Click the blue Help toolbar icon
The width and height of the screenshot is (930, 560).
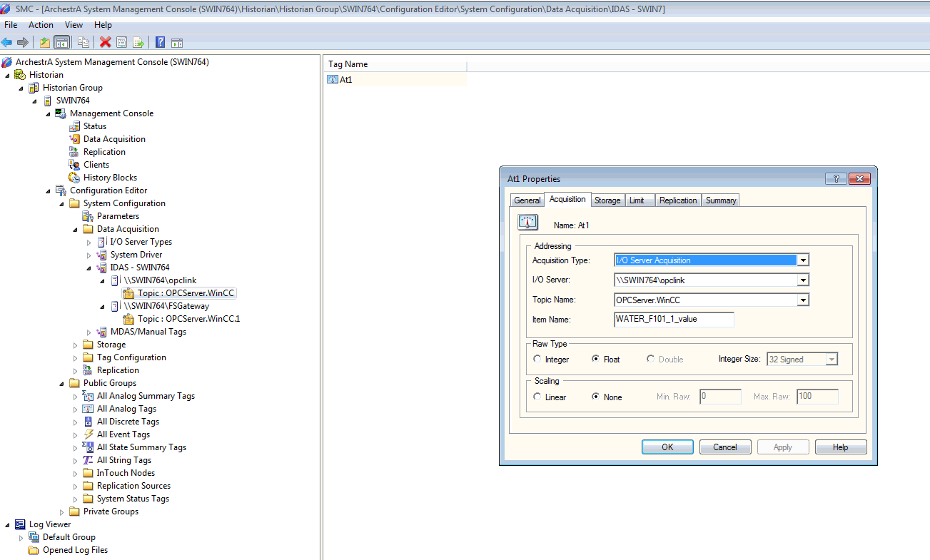pos(160,42)
